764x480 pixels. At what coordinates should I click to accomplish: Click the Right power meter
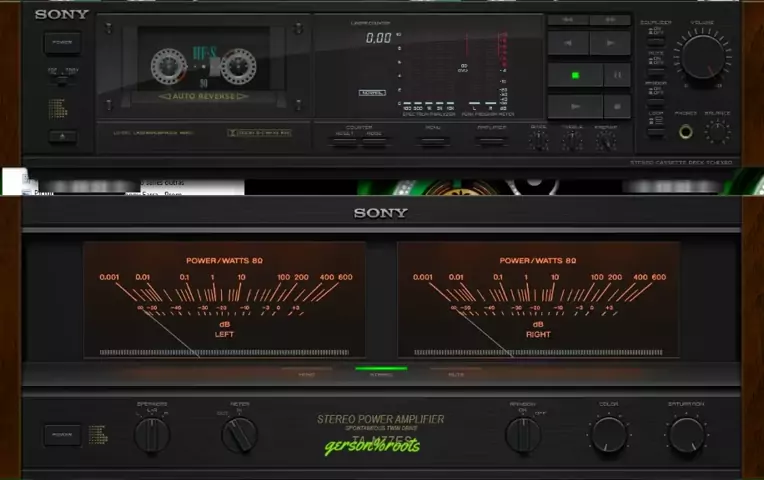tap(538, 300)
